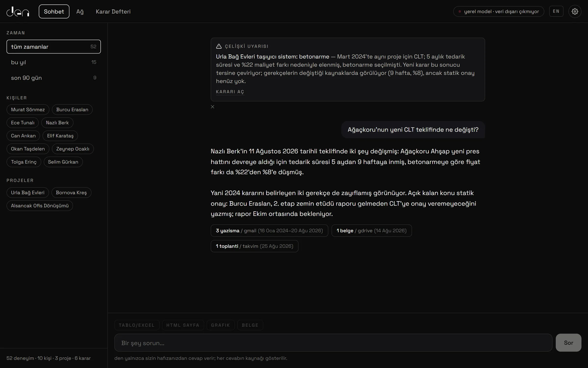The width and height of the screenshot is (588, 368).
Task: Switch language with the EN button
Action: [x=556, y=11]
